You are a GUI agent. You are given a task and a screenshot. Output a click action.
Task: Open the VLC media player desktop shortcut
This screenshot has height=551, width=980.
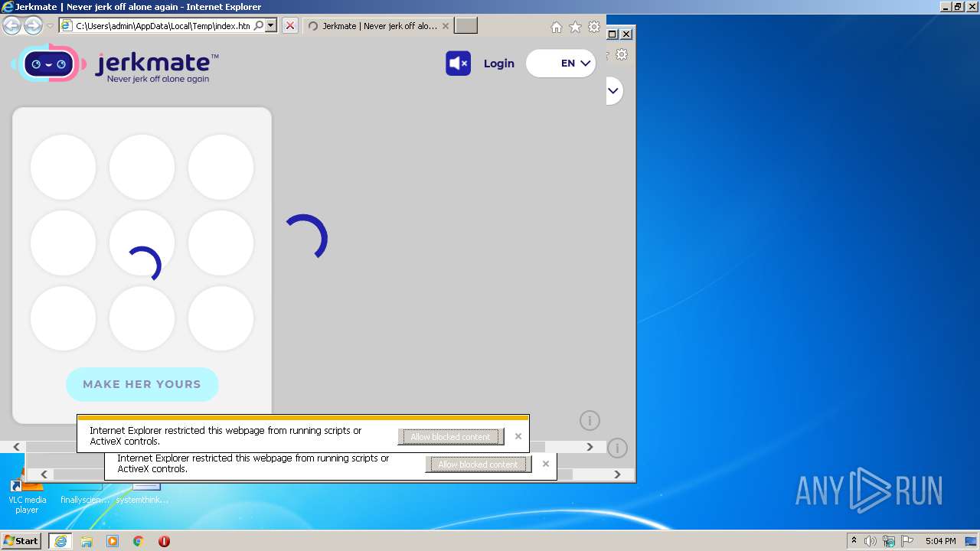tap(27, 496)
